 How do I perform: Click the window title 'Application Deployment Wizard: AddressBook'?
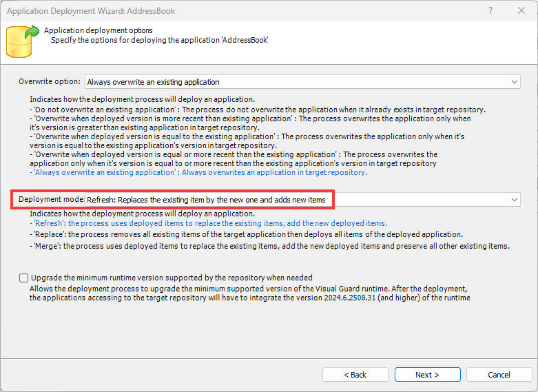[91, 11]
